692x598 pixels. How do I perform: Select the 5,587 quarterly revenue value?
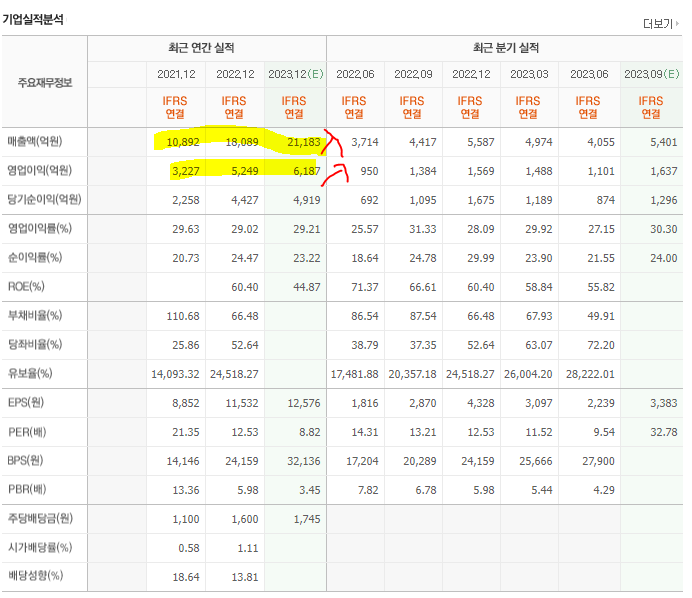pyautogui.click(x=481, y=143)
